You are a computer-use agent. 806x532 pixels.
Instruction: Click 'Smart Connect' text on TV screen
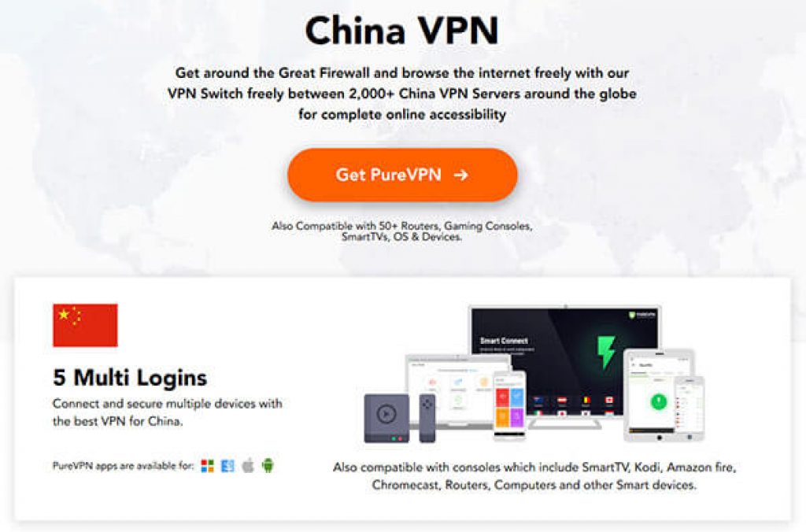(x=504, y=340)
